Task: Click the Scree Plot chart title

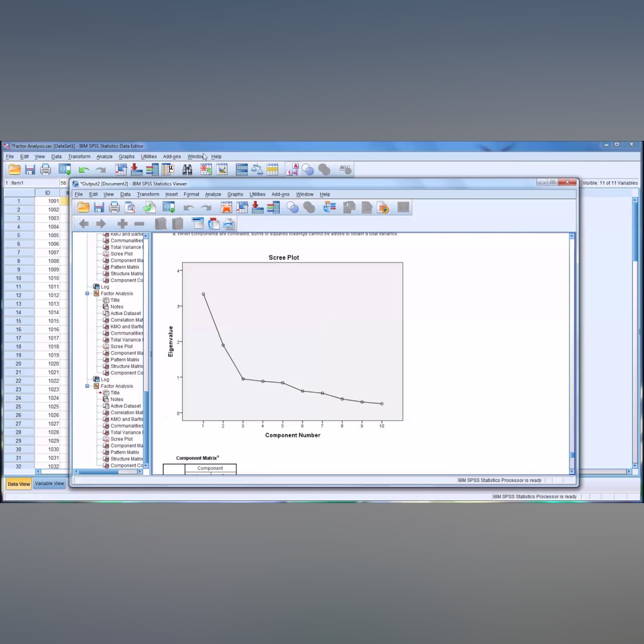Action: [284, 258]
